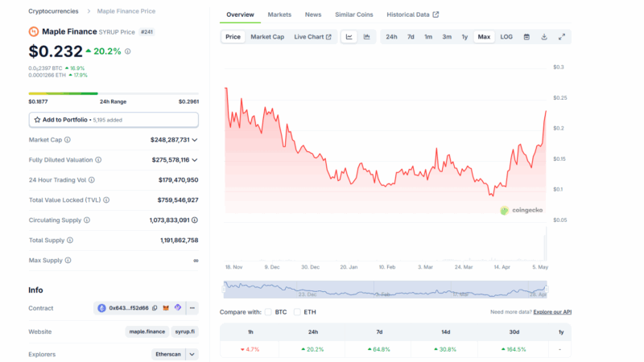The width and height of the screenshot is (644, 362).
Task: Click the Maple Finance coin logo
Action: click(x=33, y=31)
